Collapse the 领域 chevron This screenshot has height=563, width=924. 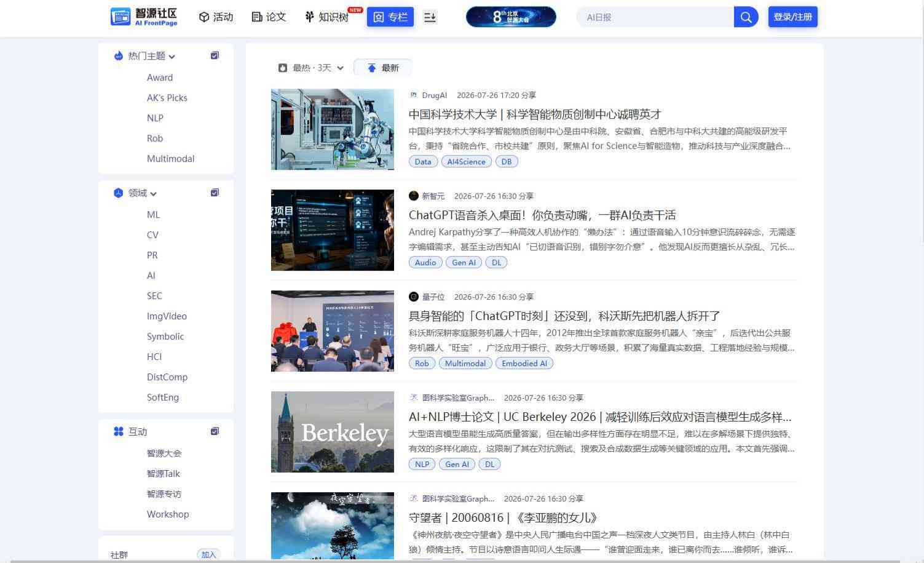pyautogui.click(x=154, y=194)
